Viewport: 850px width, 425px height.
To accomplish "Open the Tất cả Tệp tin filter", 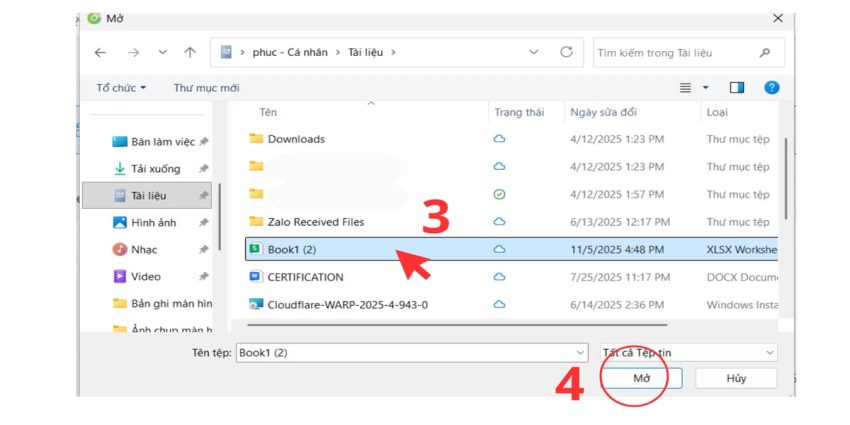I will pyautogui.click(x=688, y=352).
